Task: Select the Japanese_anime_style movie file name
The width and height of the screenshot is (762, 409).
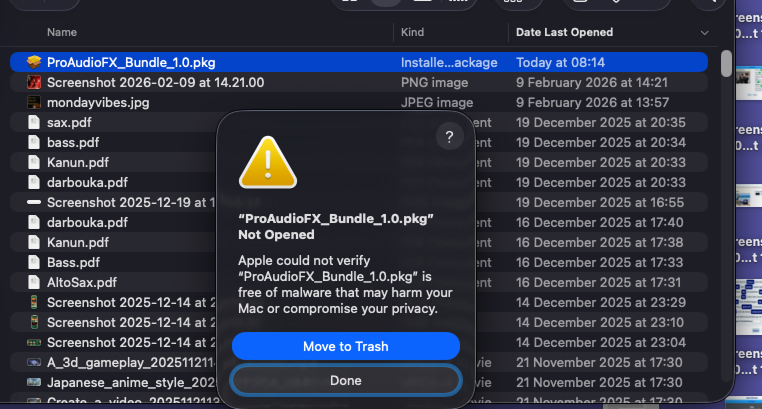Action: [x=131, y=382]
